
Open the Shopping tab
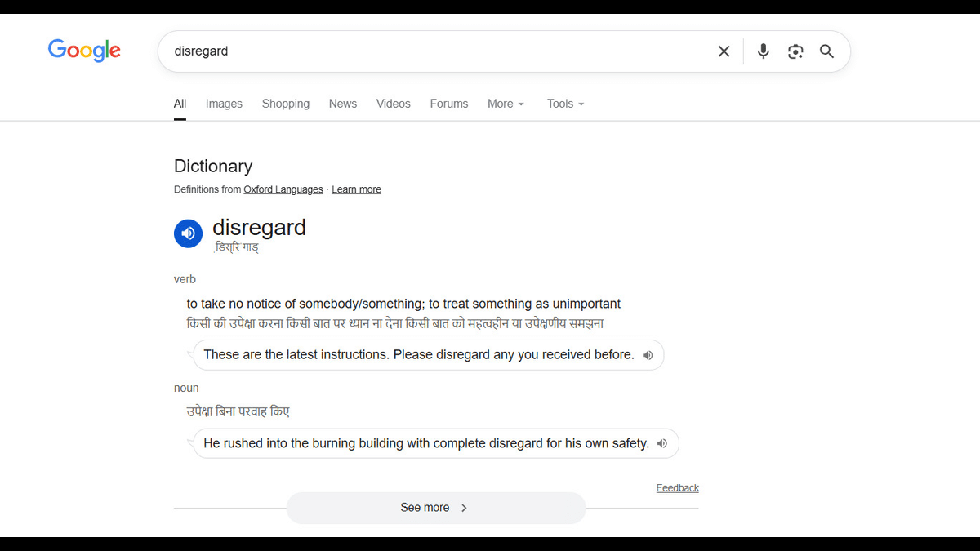(286, 104)
